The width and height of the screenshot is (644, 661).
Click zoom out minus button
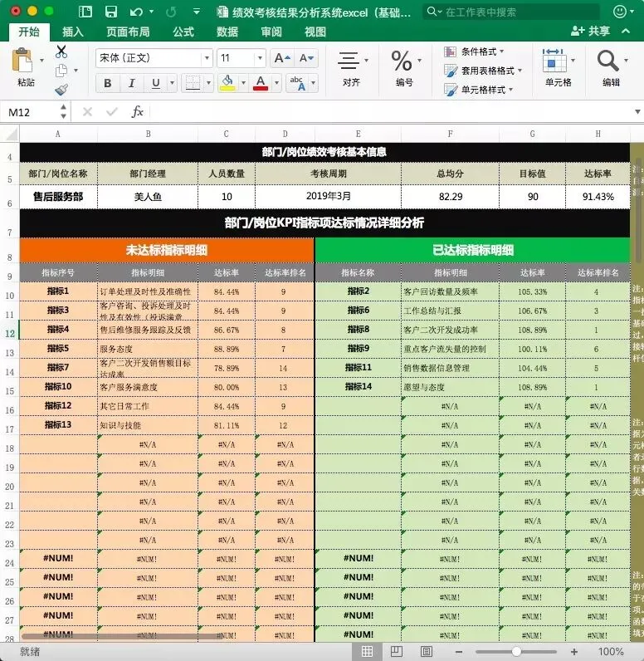tap(459, 652)
